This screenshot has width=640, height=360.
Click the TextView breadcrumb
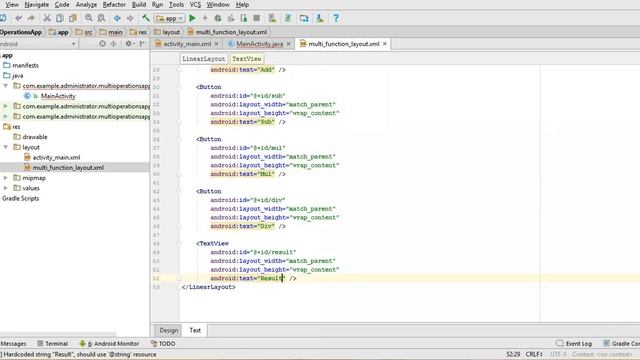(247, 59)
